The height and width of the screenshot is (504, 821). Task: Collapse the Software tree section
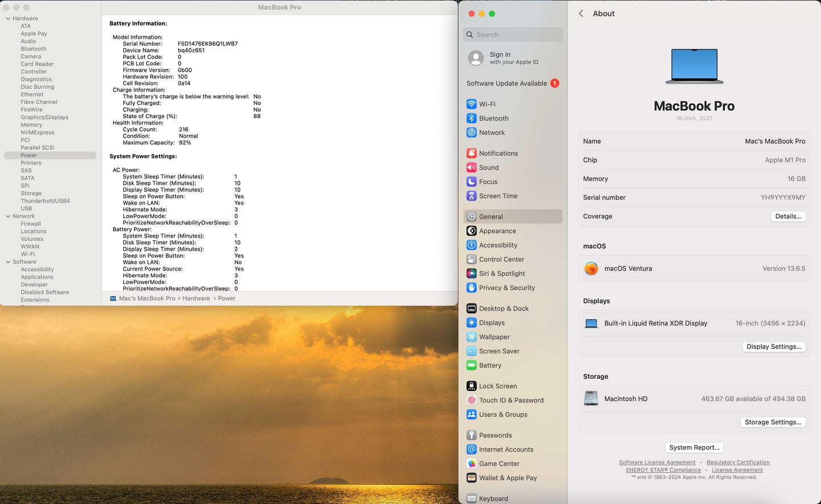click(x=8, y=262)
